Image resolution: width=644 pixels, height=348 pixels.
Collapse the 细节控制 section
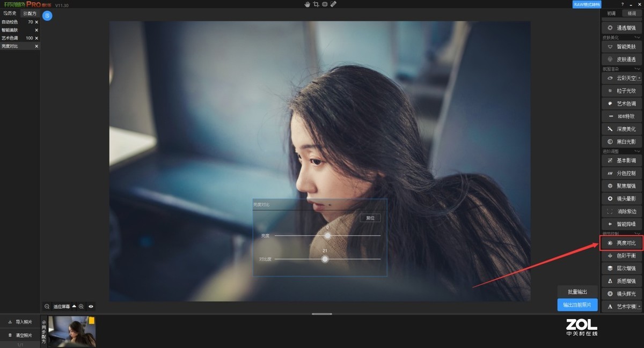click(638, 234)
